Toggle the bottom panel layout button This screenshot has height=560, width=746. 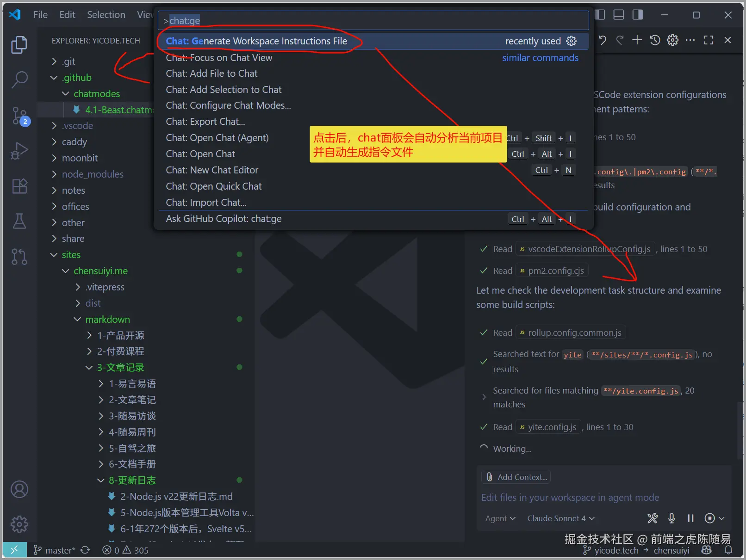tap(619, 15)
